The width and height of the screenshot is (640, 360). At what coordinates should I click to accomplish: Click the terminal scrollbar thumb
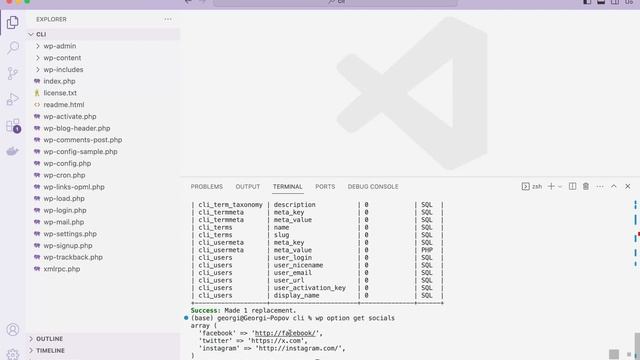click(x=637, y=346)
